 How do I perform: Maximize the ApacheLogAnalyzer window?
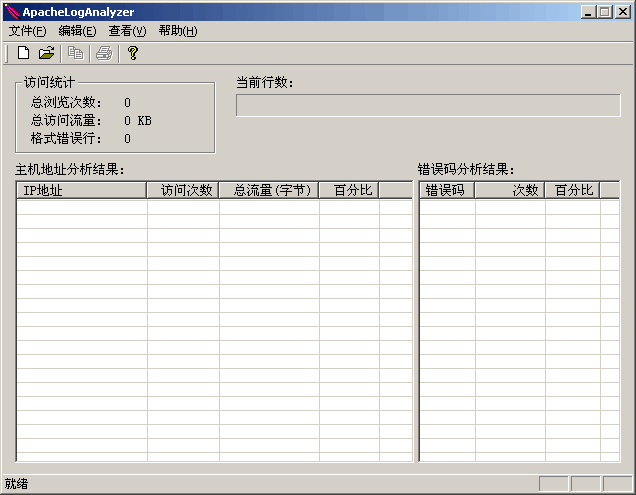(605, 12)
